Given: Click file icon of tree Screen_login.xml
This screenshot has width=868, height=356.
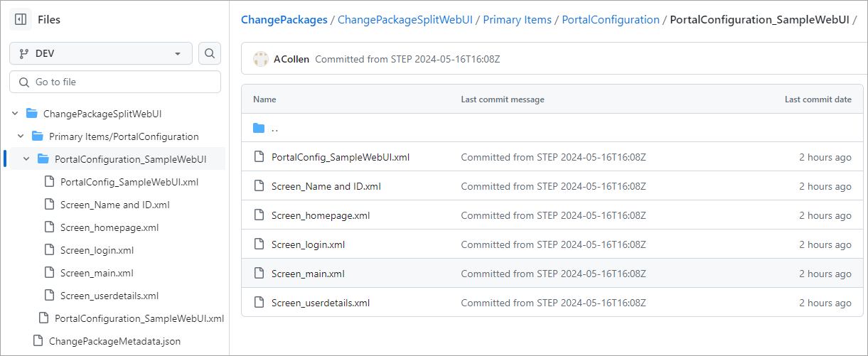Looking at the screenshot, I should click(49, 250).
